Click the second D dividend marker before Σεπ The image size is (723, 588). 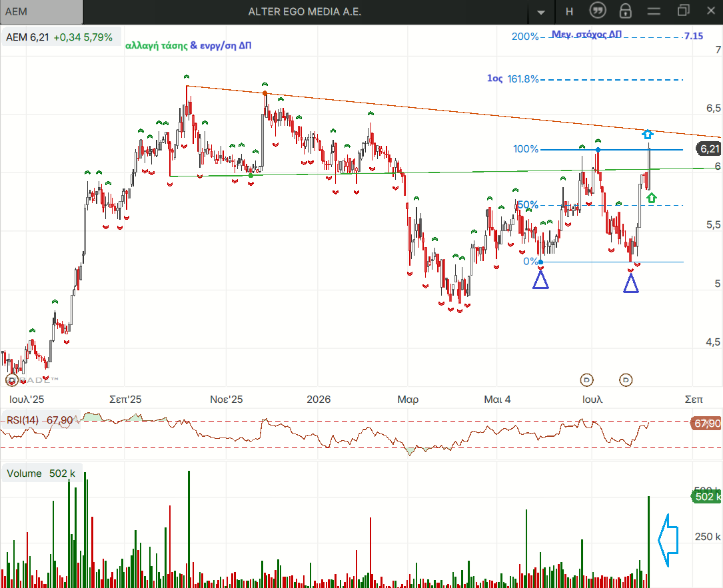point(626,380)
